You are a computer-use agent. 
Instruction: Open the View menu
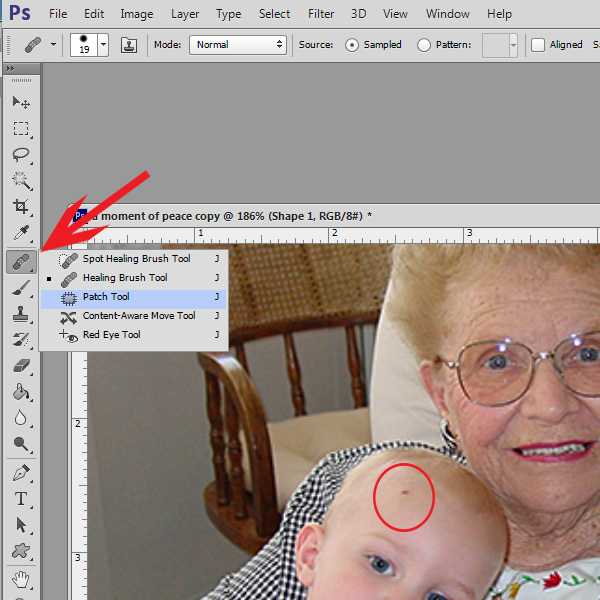[395, 14]
